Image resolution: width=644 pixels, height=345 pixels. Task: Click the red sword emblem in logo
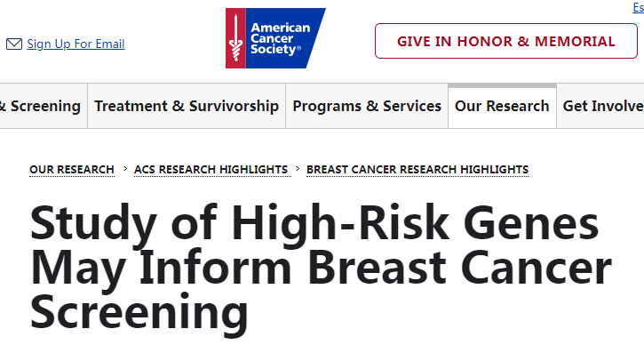tap(235, 38)
